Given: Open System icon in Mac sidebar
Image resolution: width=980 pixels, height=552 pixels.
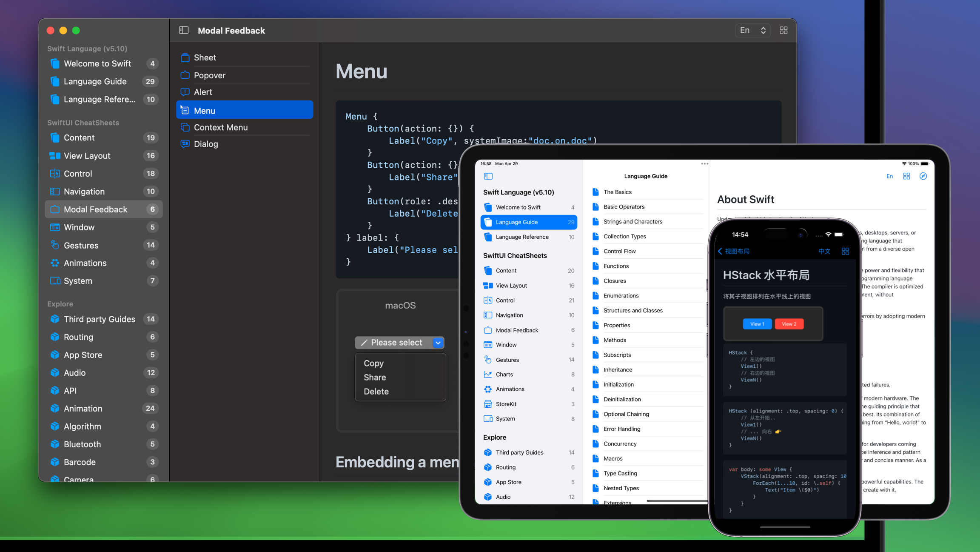Looking at the screenshot, I should click(55, 281).
